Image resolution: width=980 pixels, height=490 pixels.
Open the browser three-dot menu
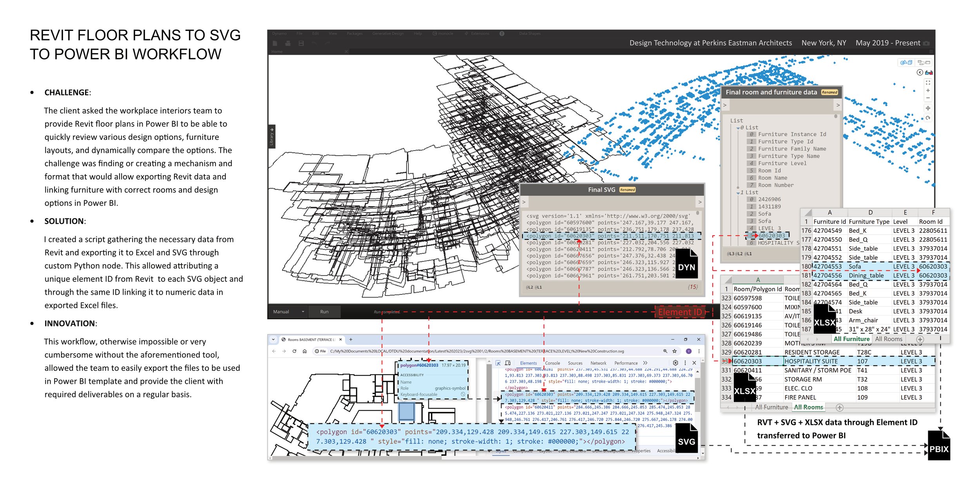[x=699, y=352]
